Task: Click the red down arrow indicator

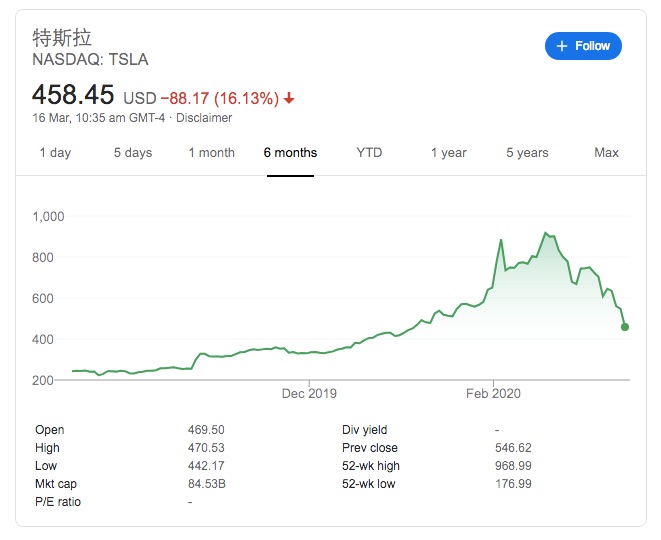Action: tap(289, 98)
